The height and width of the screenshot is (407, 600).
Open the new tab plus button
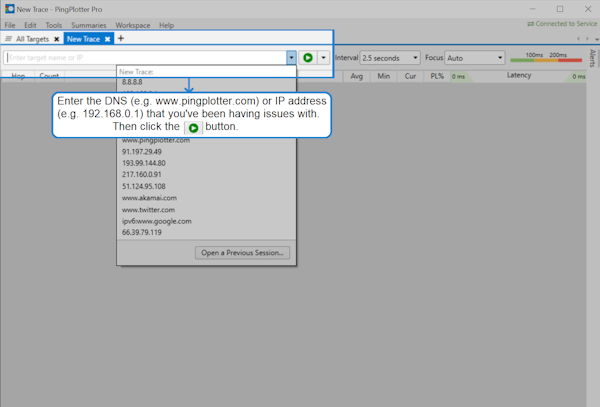(121, 38)
